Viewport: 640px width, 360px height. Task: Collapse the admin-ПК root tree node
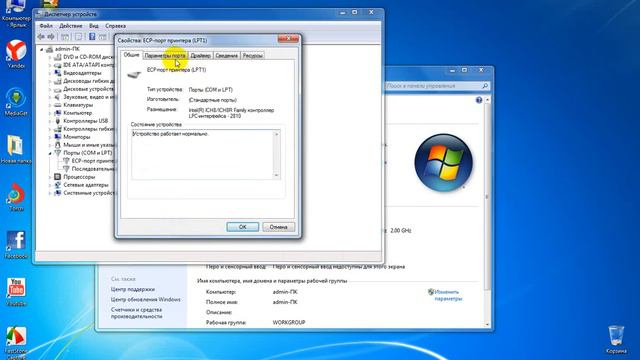coord(42,49)
